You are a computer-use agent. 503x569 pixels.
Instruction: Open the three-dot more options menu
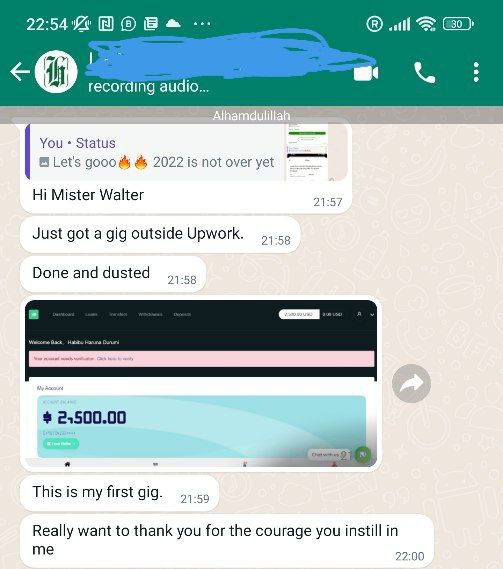point(476,72)
